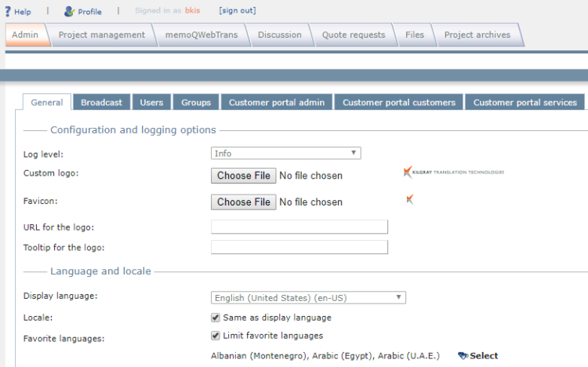Viewport: 588px width, 367px height.
Task: Open the memoQWebTrans tab
Action: pos(201,35)
